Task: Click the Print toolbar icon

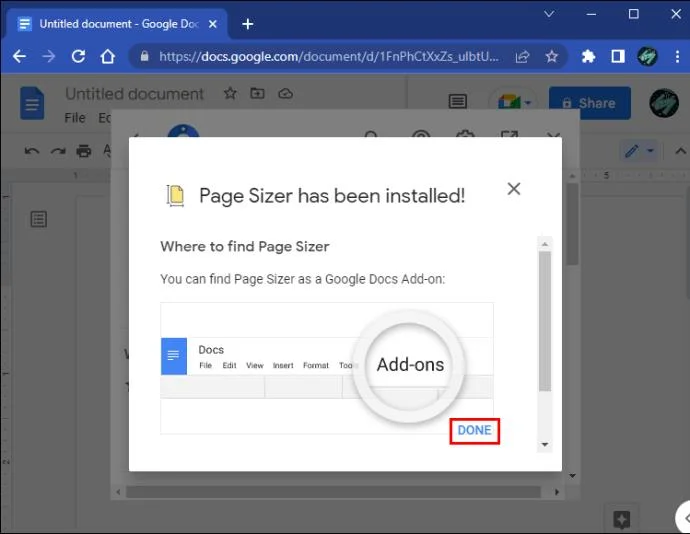Action: 84,151
